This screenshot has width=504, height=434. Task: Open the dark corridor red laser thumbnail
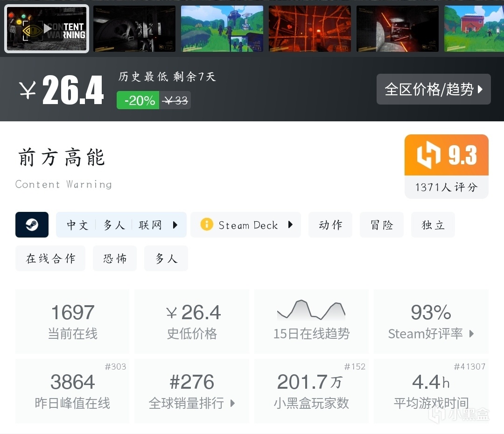[x=398, y=28]
